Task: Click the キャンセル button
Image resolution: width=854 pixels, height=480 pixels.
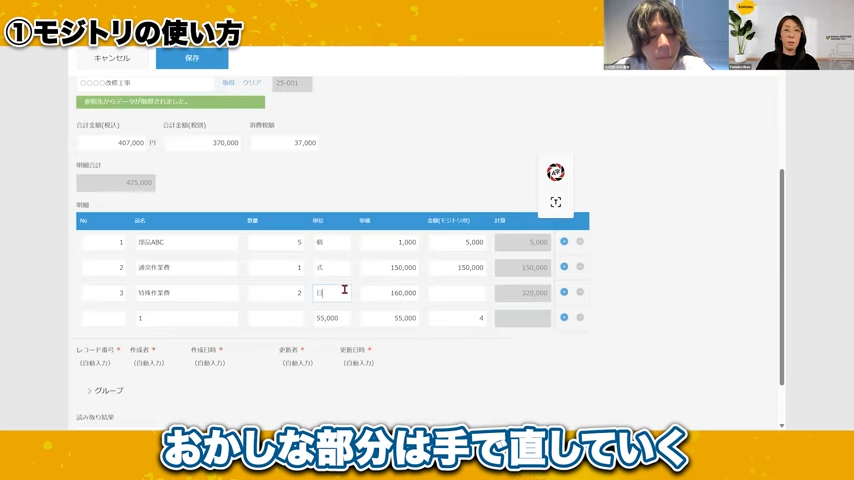Action: [112, 58]
